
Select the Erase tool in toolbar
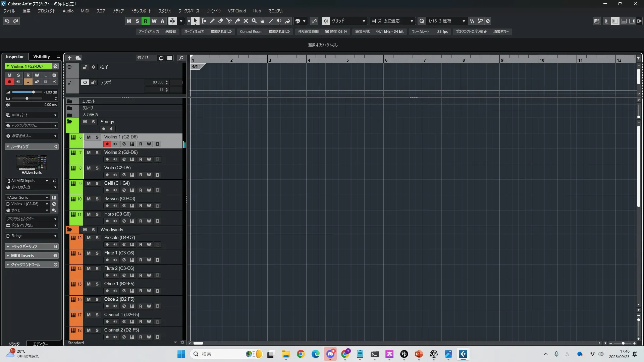(221, 21)
